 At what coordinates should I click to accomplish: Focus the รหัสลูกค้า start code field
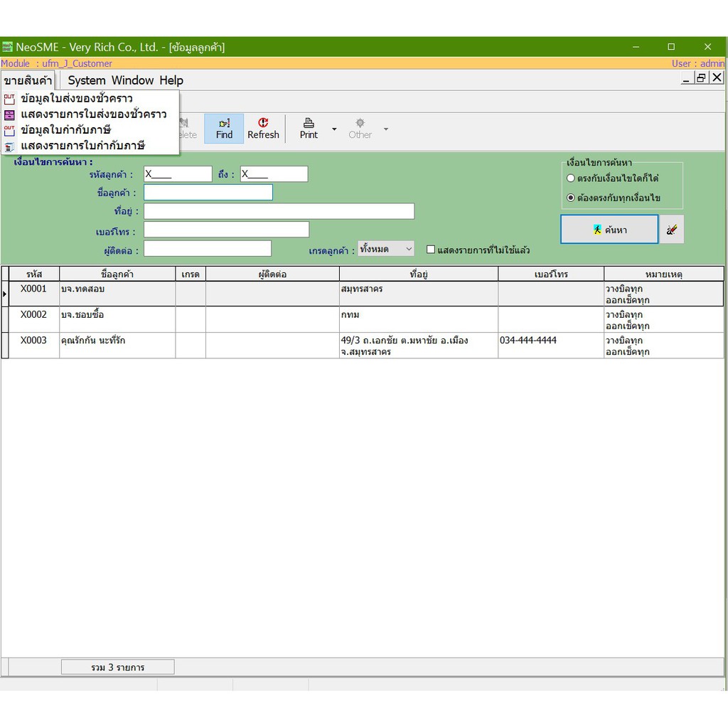coord(177,174)
